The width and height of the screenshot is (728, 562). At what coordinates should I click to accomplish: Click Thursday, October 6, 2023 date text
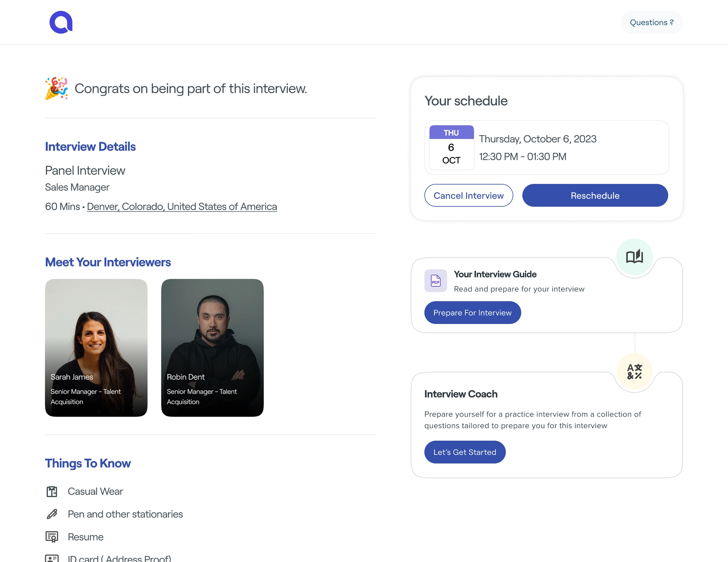(x=538, y=139)
